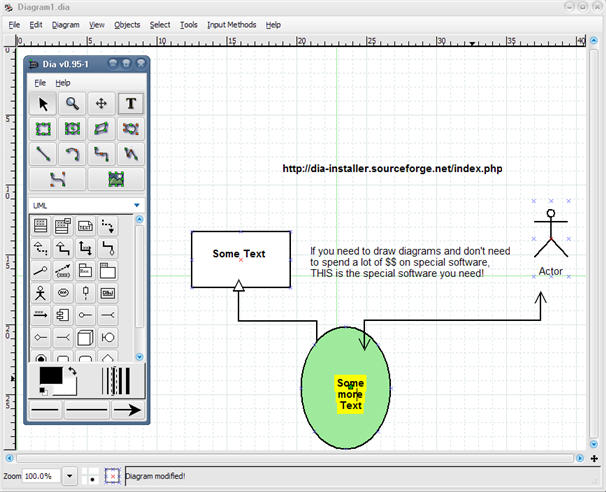Select the Magnify tool
Image resolution: width=606 pixels, height=492 pixels.
[x=72, y=104]
